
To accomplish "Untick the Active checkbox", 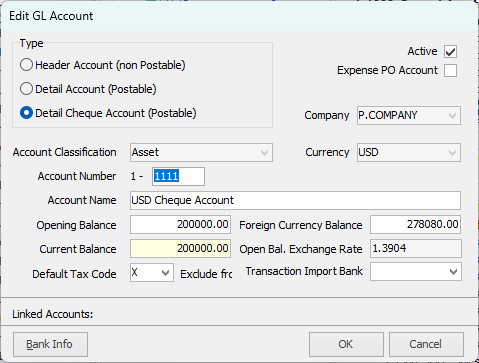I will tap(450, 52).
